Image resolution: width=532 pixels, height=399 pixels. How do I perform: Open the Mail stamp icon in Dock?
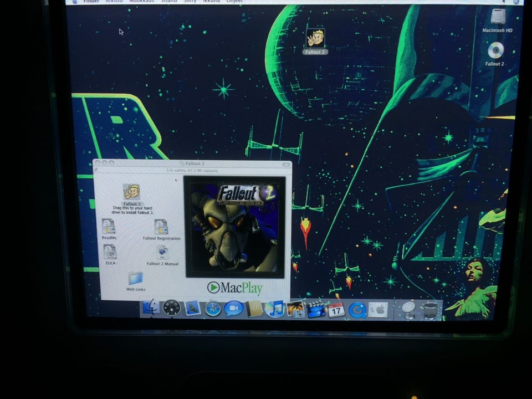(x=192, y=309)
